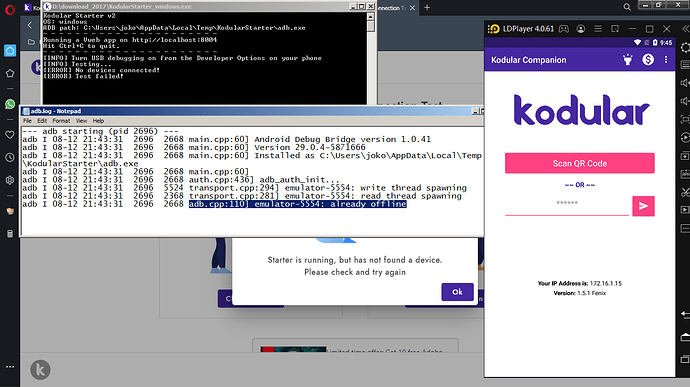Open the Opera main menu logo
The image size is (690, 387).
pyautogui.click(x=10, y=10)
